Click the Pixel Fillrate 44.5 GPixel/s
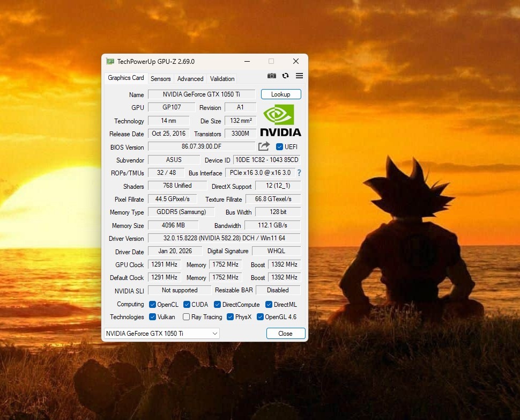520x420 pixels. click(173, 198)
